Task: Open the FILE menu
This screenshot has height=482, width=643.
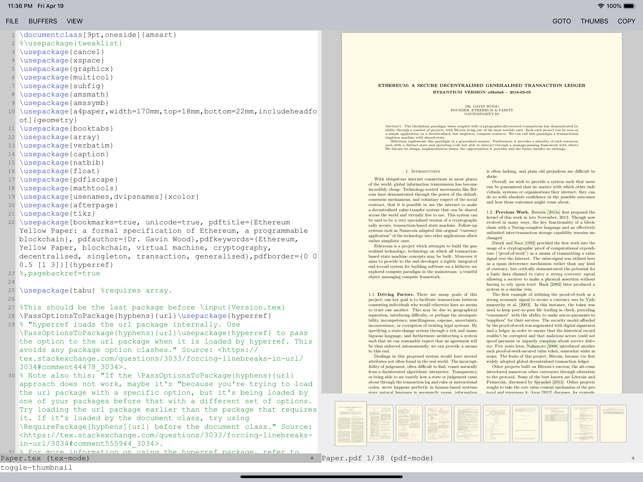Action: click(12, 21)
